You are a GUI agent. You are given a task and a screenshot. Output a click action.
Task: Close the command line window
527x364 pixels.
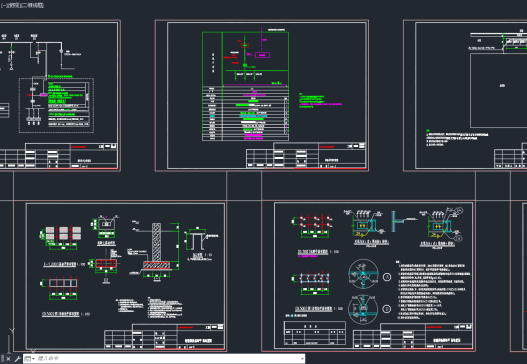pyautogui.click(x=8, y=359)
